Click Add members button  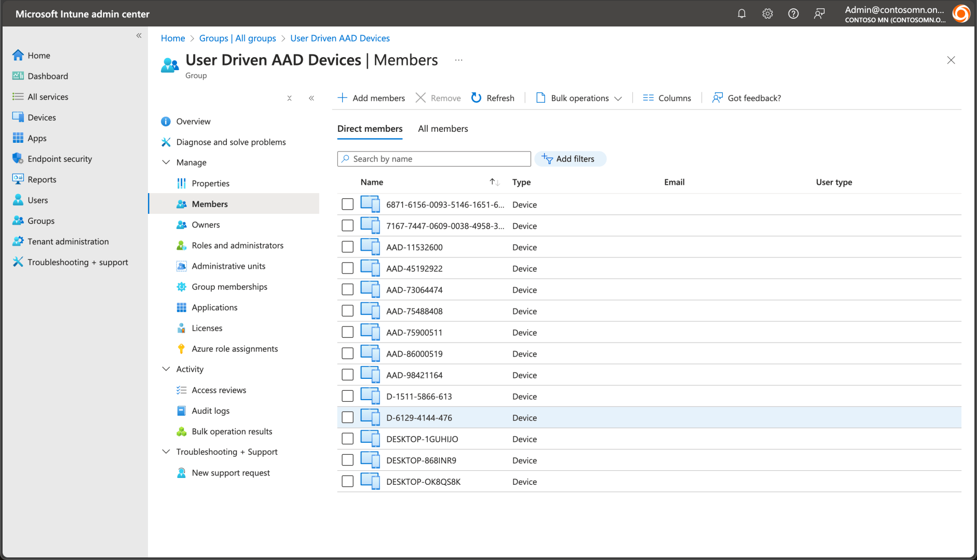click(371, 98)
